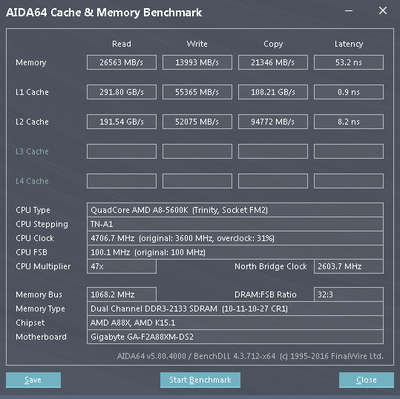Click the L1 Cache Read 291.80 GB/s field
Image resolution: width=400 pixels, height=399 pixels.
point(122,92)
